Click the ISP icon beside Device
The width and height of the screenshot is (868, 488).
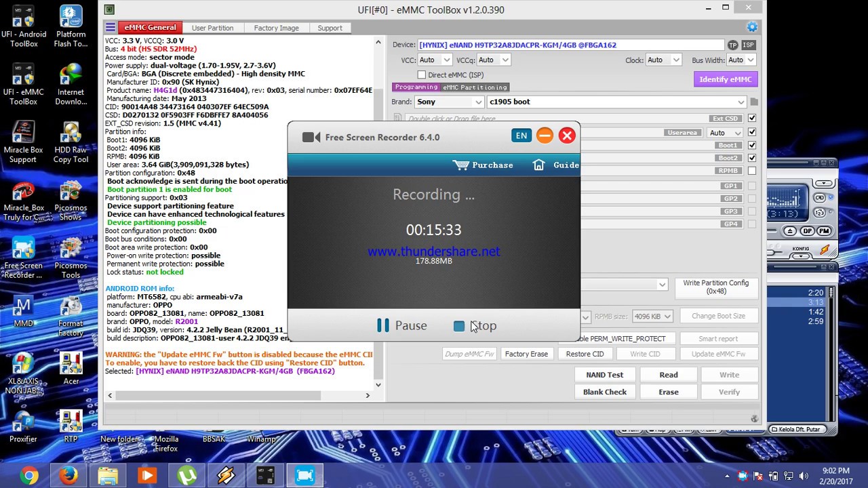748,45
